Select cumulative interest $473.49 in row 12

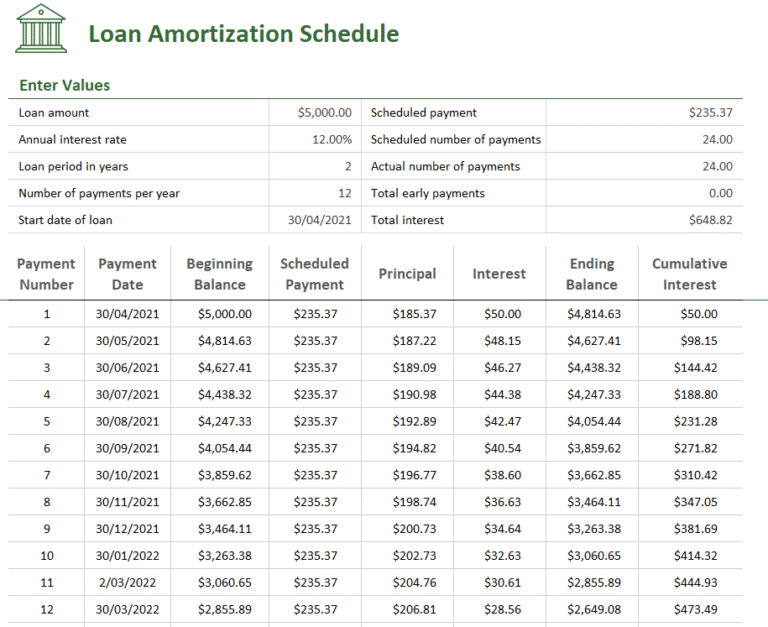[696, 609]
